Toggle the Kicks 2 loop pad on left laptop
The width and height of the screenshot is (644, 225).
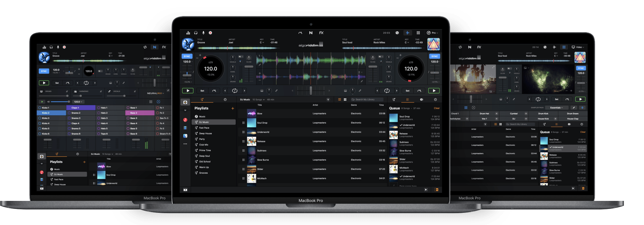52,113
